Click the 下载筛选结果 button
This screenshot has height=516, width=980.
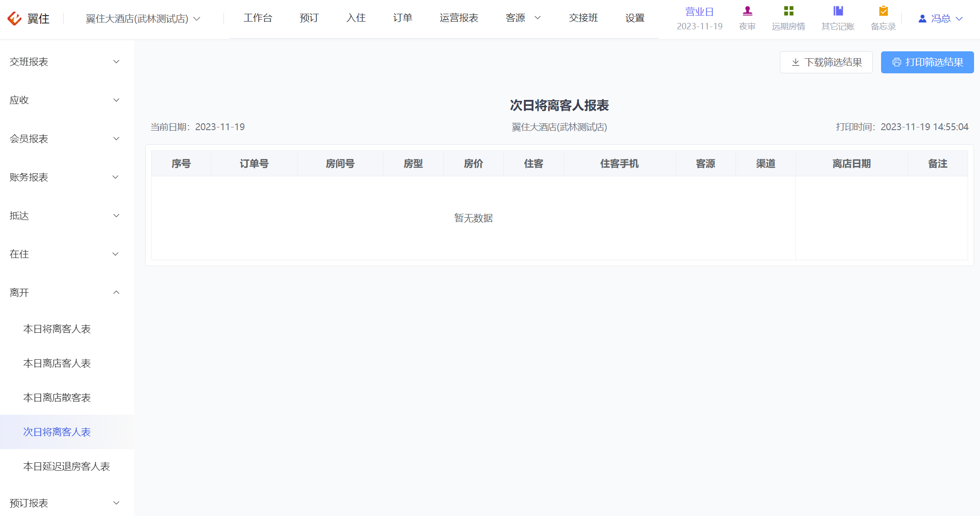pos(826,62)
